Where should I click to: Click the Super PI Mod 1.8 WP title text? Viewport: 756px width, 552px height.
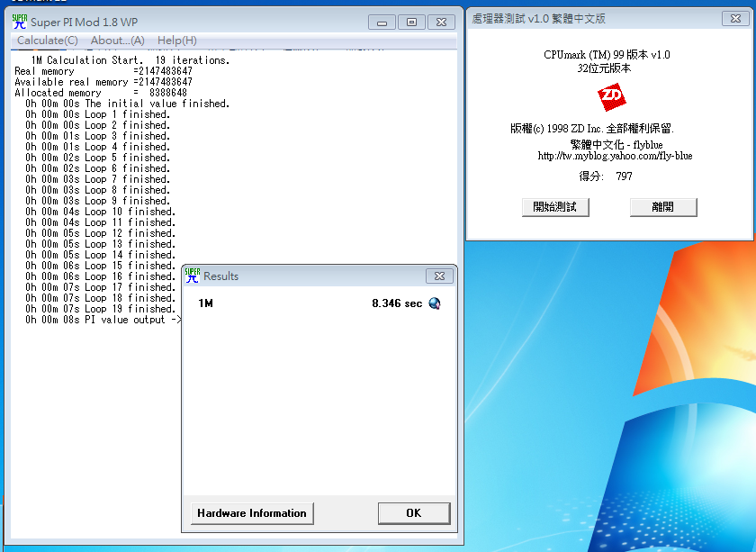(x=85, y=23)
